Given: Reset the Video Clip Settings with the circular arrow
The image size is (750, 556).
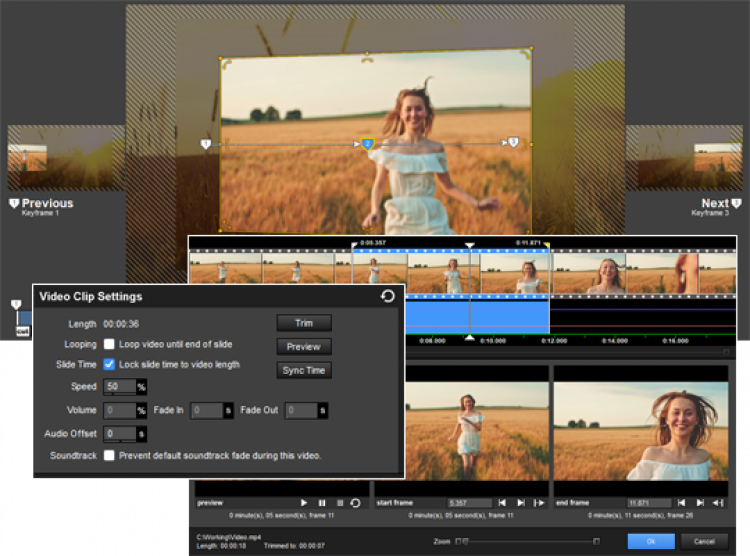Looking at the screenshot, I should 388,296.
